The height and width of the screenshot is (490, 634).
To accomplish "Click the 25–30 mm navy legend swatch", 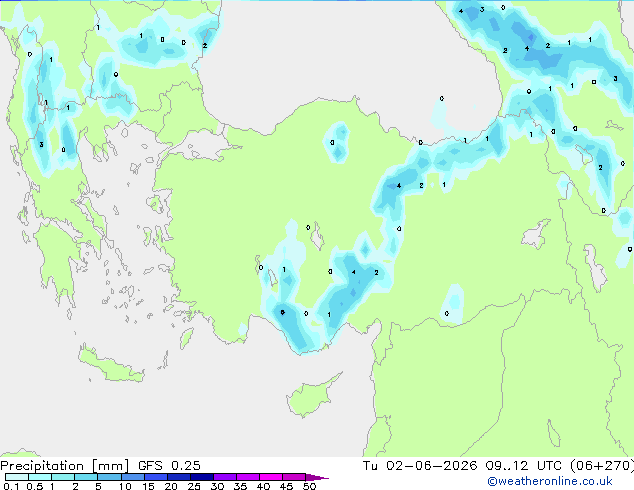I will pos(201,477).
